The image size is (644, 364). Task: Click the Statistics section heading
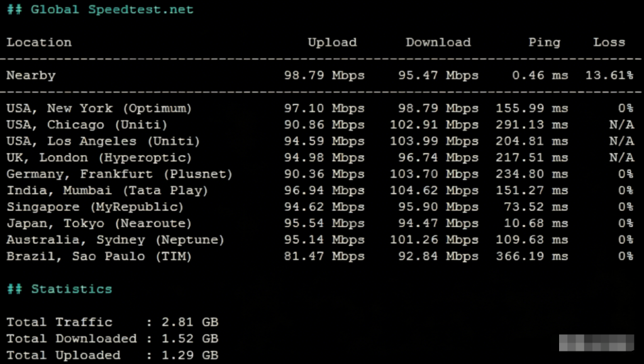[71, 289]
